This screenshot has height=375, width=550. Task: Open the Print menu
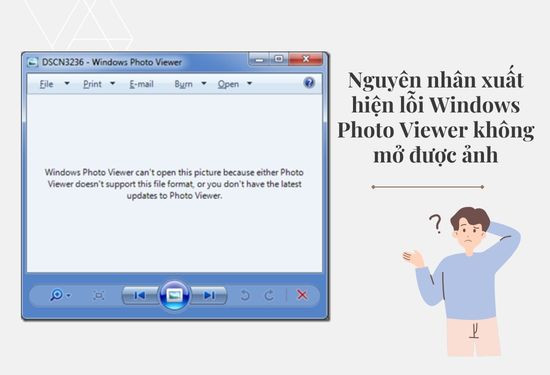click(x=92, y=84)
